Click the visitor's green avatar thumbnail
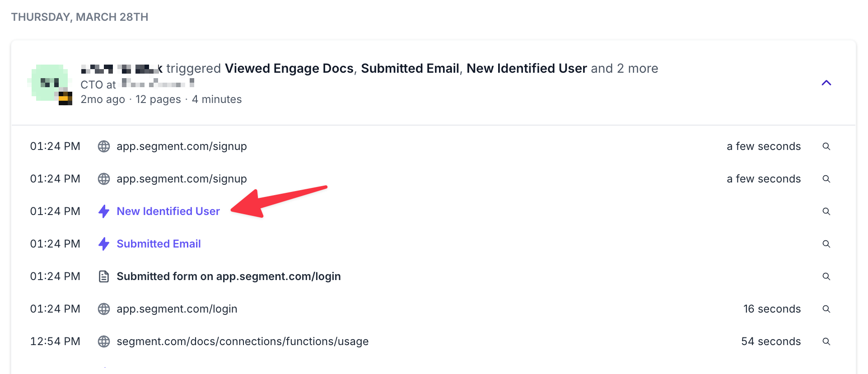Screen dimensions: 868x374 pyautogui.click(x=50, y=83)
